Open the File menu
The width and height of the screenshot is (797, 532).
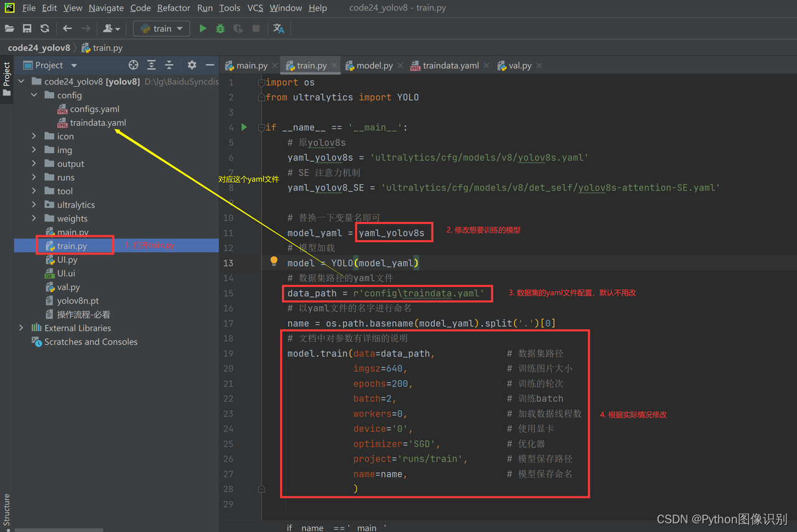pyautogui.click(x=29, y=8)
